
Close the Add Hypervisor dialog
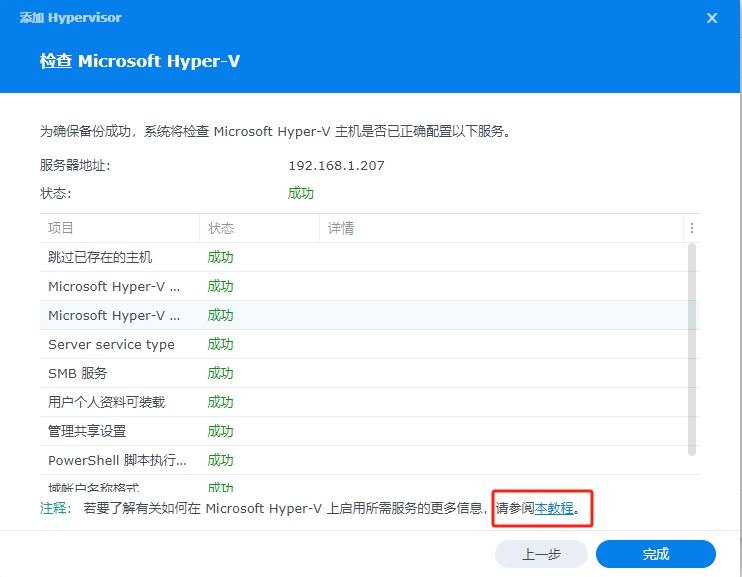pyautogui.click(x=712, y=18)
